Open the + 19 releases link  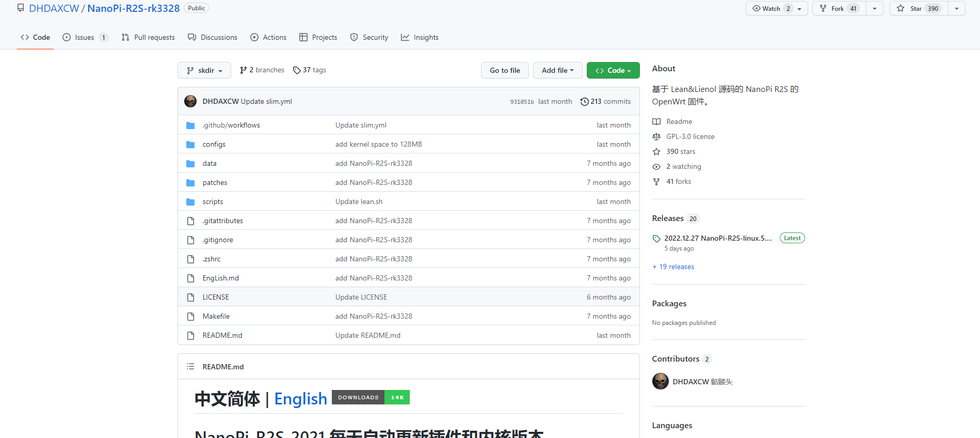(x=673, y=267)
